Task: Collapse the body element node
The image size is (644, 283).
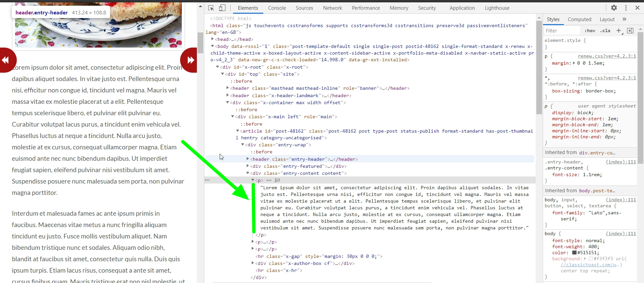Action: pyautogui.click(x=213, y=46)
